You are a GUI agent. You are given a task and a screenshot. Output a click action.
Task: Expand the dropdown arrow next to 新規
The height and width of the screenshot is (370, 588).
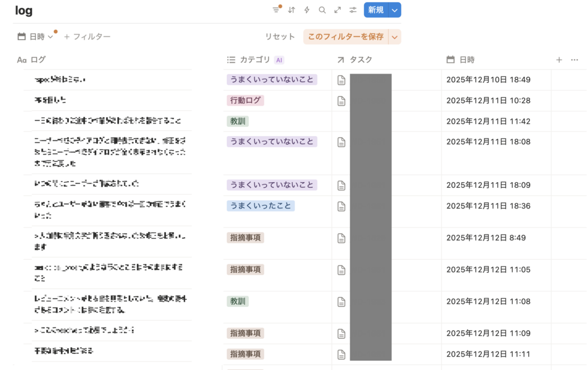(x=394, y=10)
